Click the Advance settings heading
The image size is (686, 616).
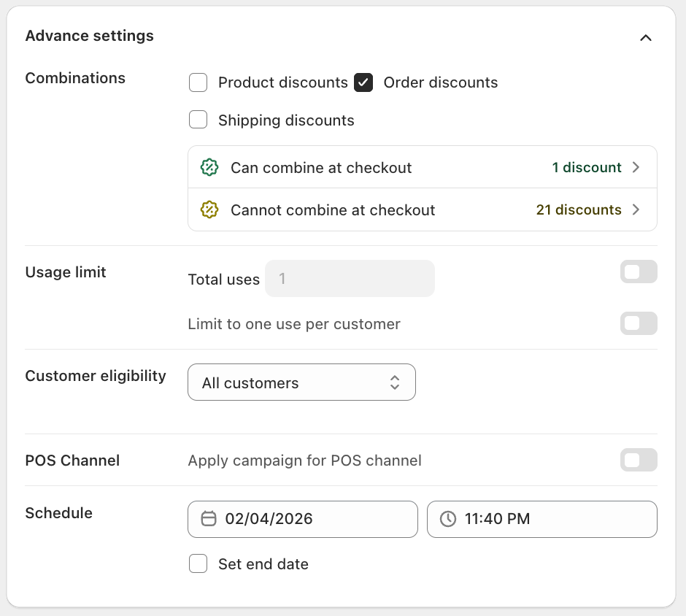pos(90,36)
